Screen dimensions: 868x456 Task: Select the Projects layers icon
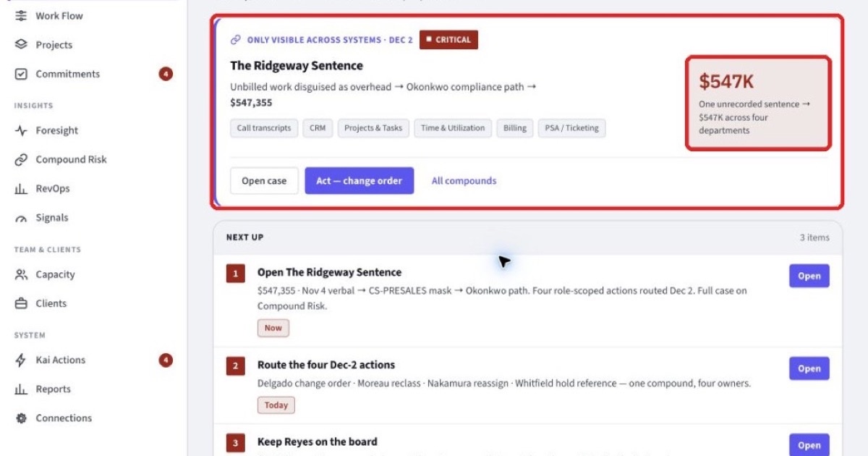(x=21, y=45)
